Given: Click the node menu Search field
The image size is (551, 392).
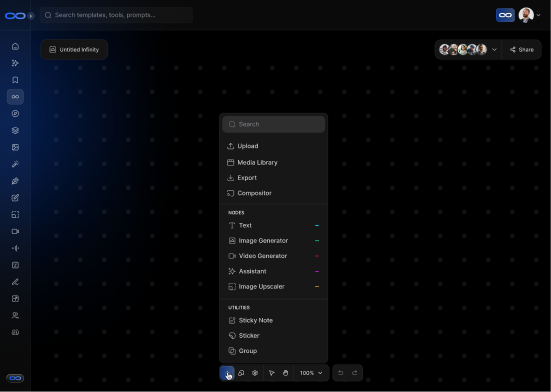Looking at the screenshot, I should tap(273, 124).
